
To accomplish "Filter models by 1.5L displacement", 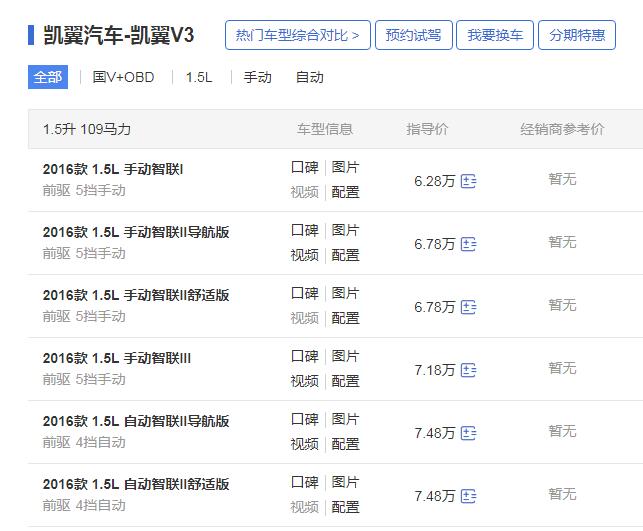I will (199, 77).
